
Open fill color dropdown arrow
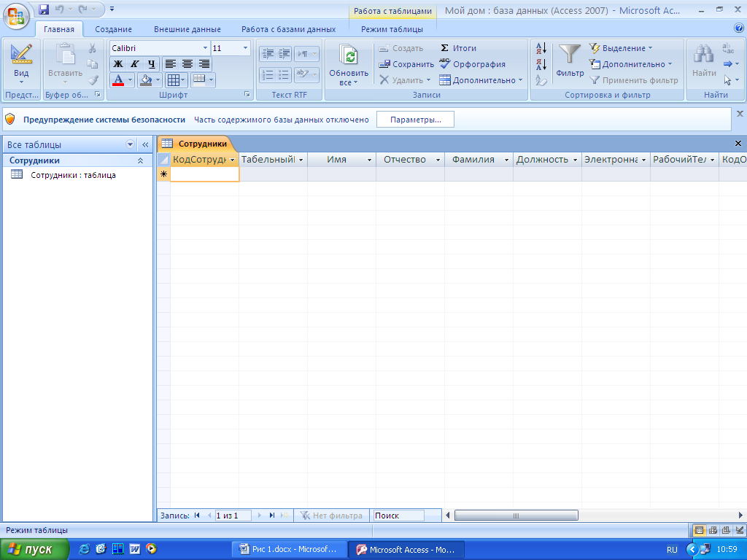point(158,80)
